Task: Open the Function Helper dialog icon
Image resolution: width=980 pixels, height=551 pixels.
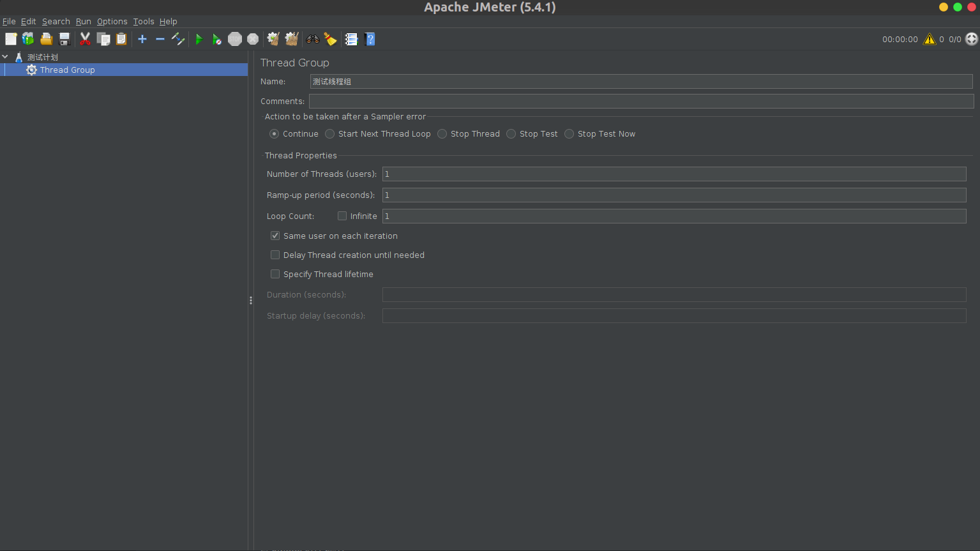Action: (x=351, y=39)
